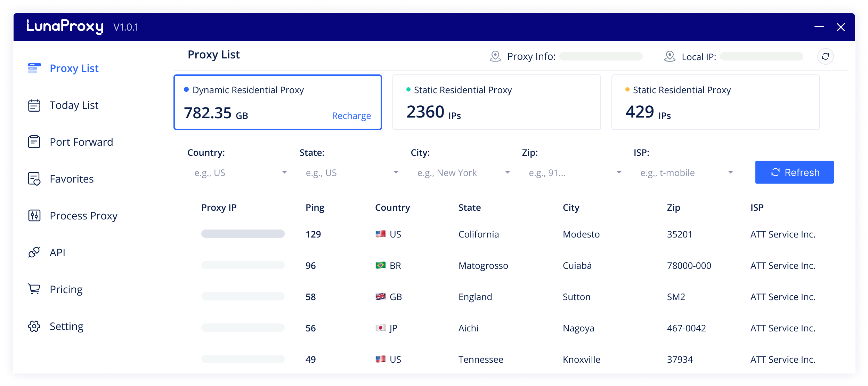Viewport: 868px width, 386px height.
Task: Select the 429 IPs Static Residential card
Action: pyautogui.click(x=715, y=102)
